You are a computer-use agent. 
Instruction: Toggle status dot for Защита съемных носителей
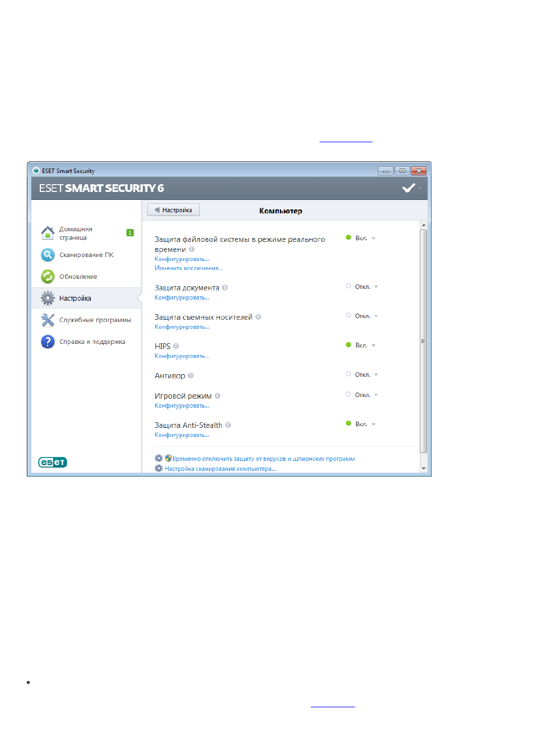[348, 315]
